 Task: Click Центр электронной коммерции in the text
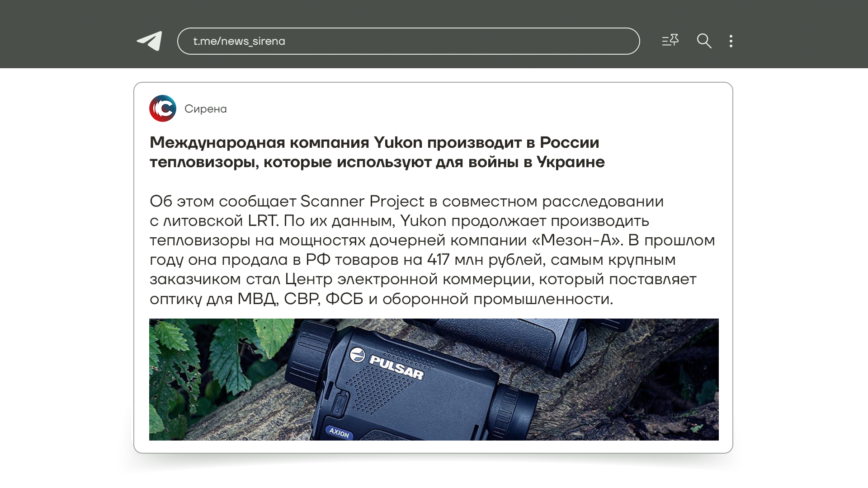pos(408,279)
